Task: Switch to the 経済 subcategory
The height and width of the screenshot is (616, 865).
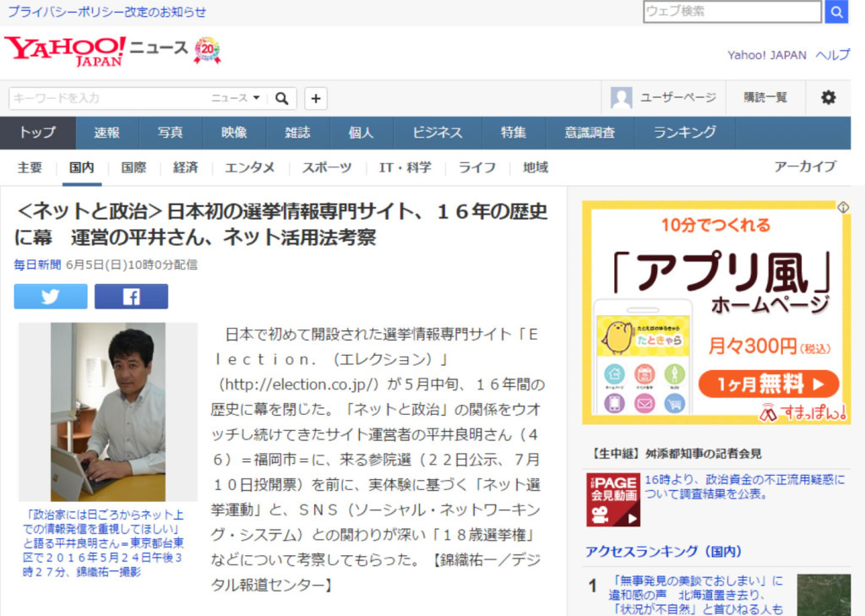Action: [x=185, y=167]
